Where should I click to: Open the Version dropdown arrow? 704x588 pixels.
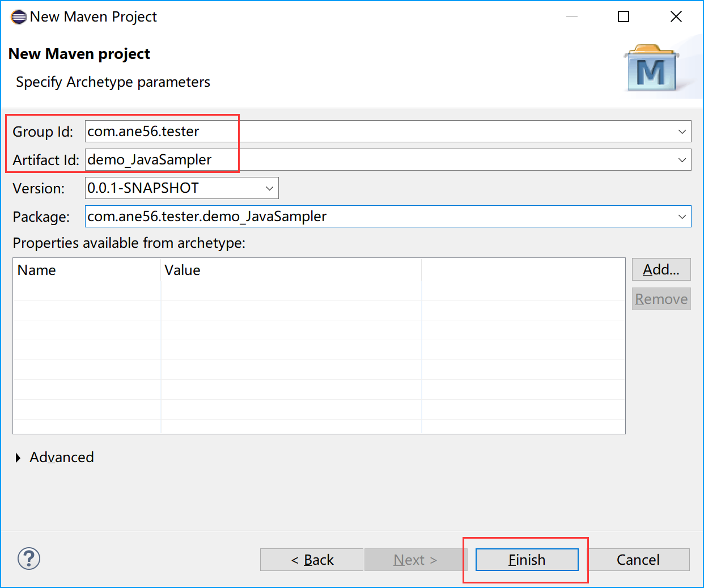point(270,188)
